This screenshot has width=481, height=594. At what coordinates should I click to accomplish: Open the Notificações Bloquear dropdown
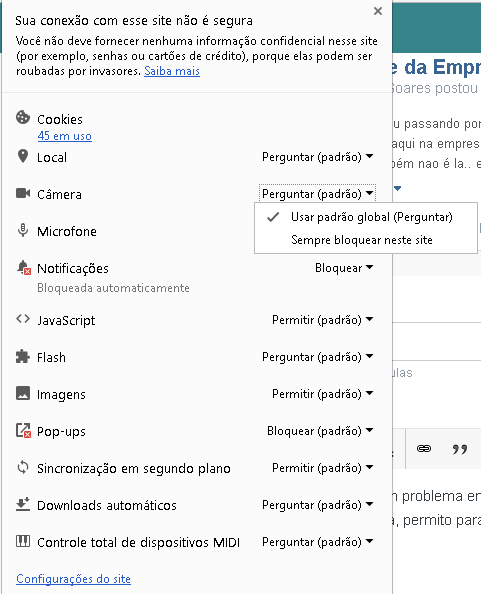click(344, 268)
